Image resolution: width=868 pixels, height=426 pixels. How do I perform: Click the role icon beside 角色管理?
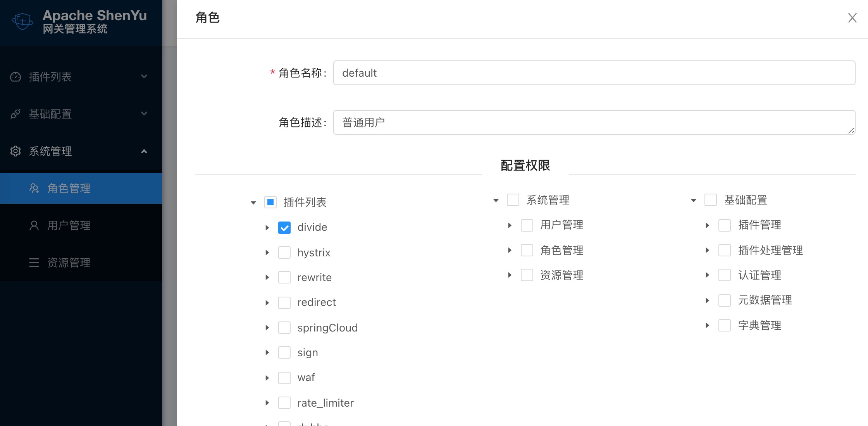(x=34, y=188)
